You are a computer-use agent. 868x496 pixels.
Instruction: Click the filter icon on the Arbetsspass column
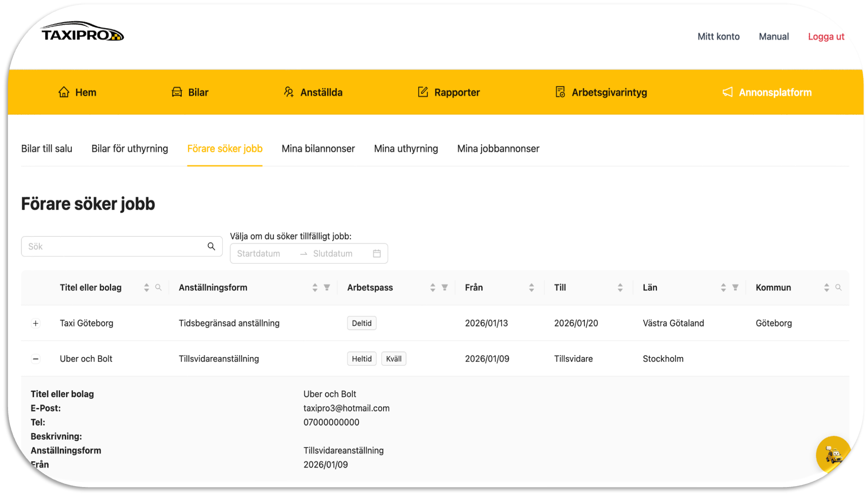click(444, 287)
